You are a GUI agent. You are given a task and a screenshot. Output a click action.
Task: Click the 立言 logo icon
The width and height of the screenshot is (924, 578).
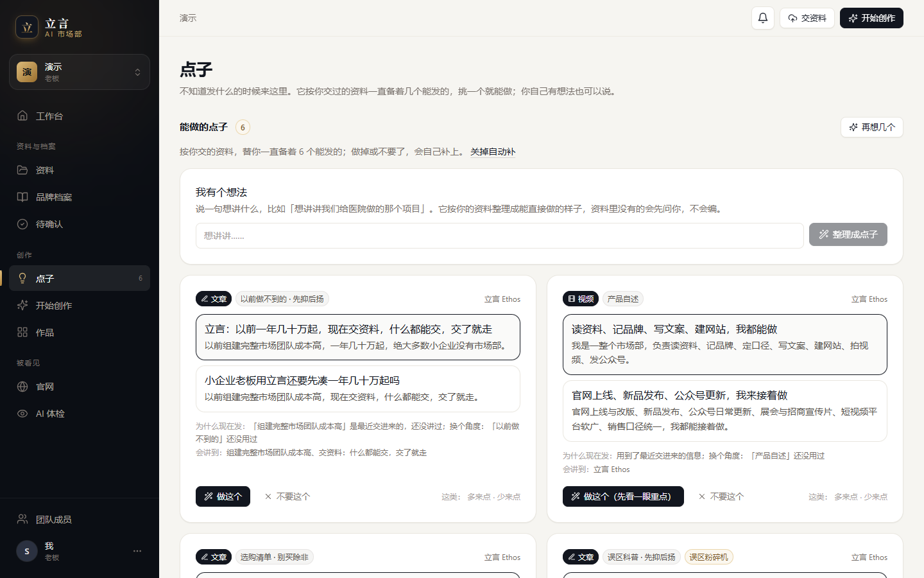pyautogui.click(x=27, y=27)
